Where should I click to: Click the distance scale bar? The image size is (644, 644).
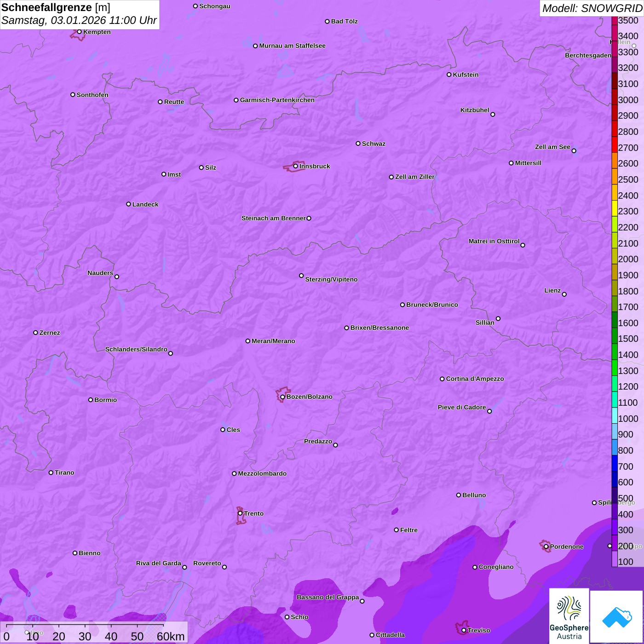85,626
